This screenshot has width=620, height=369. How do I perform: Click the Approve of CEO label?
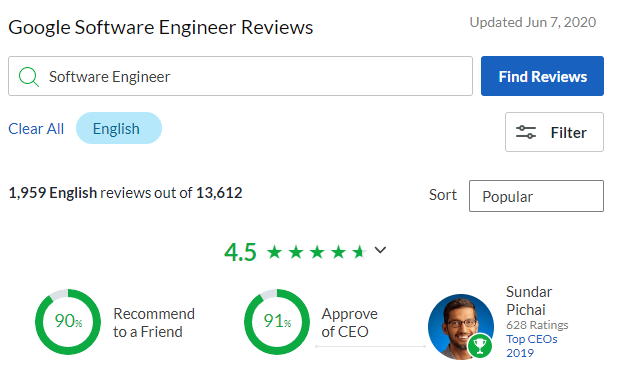coord(350,323)
